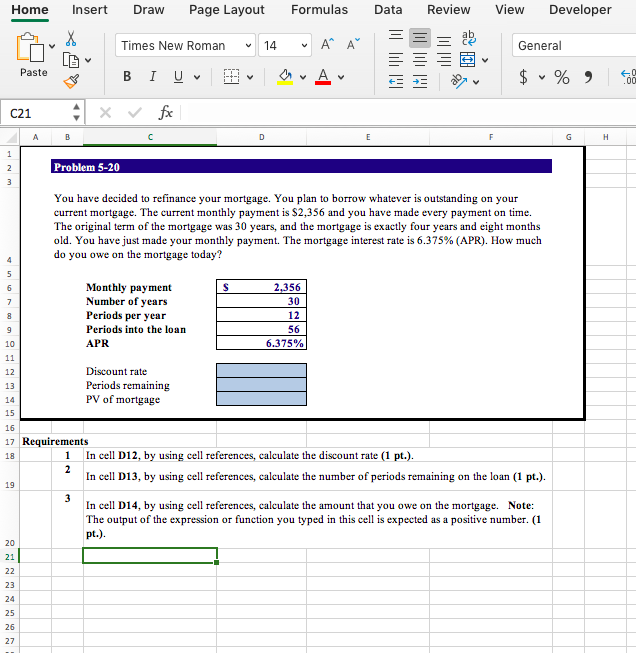Center text horizontally
This screenshot has height=653, width=636.
pos(420,60)
